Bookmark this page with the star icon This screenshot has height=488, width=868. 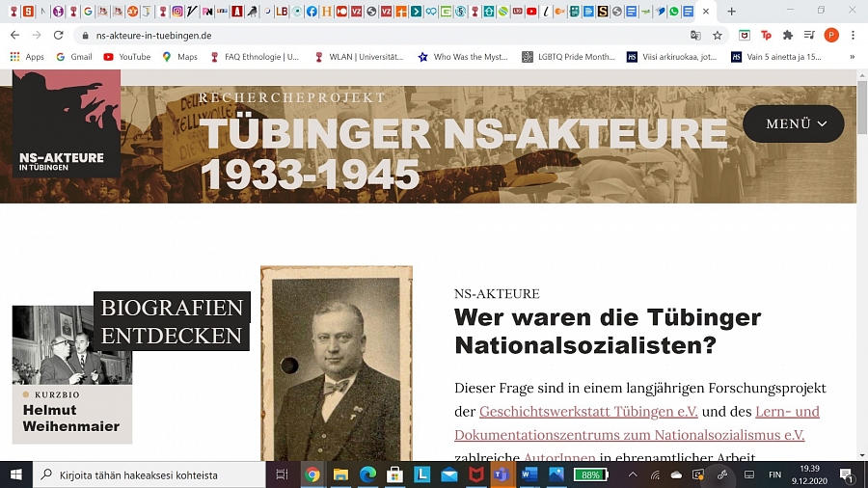click(718, 35)
